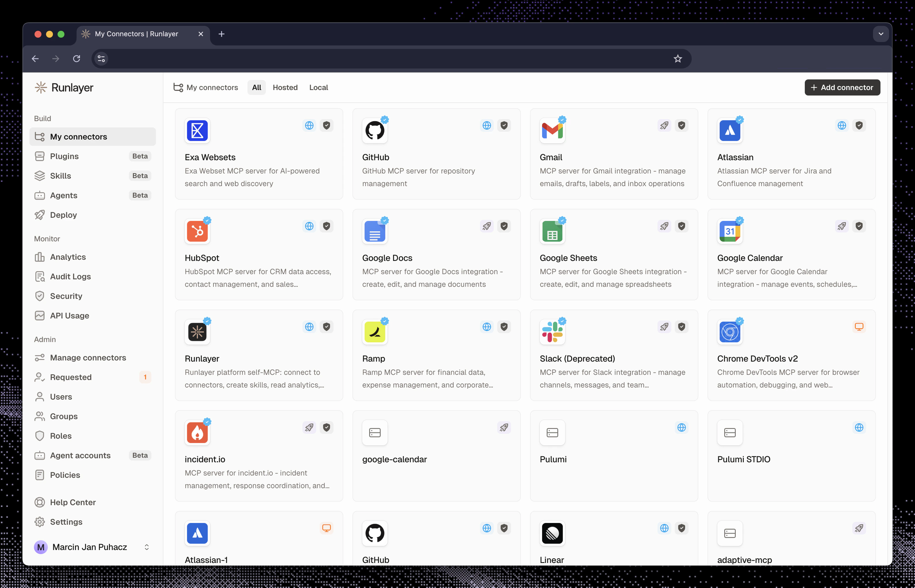Viewport: 915px width, 588px height.
Task: Open Manage connectors in Admin section
Action: [88, 358]
